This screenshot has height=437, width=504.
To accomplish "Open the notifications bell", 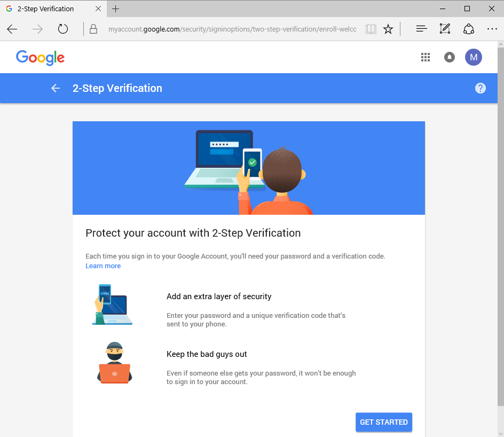I will [x=449, y=57].
